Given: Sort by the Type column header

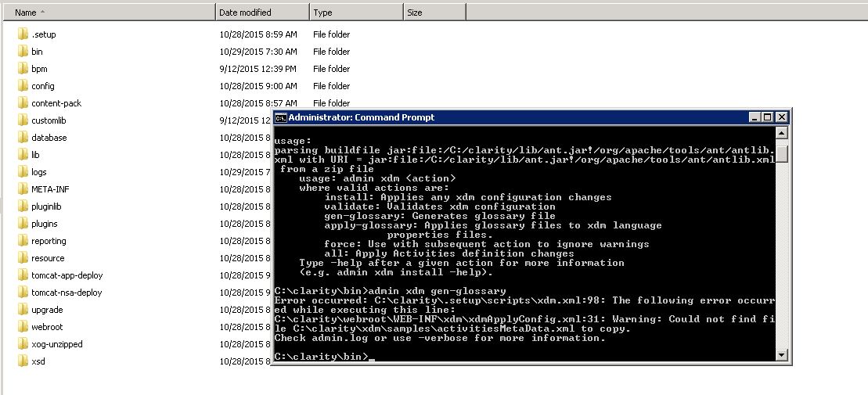Looking at the screenshot, I should pyautogui.click(x=356, y=13).
